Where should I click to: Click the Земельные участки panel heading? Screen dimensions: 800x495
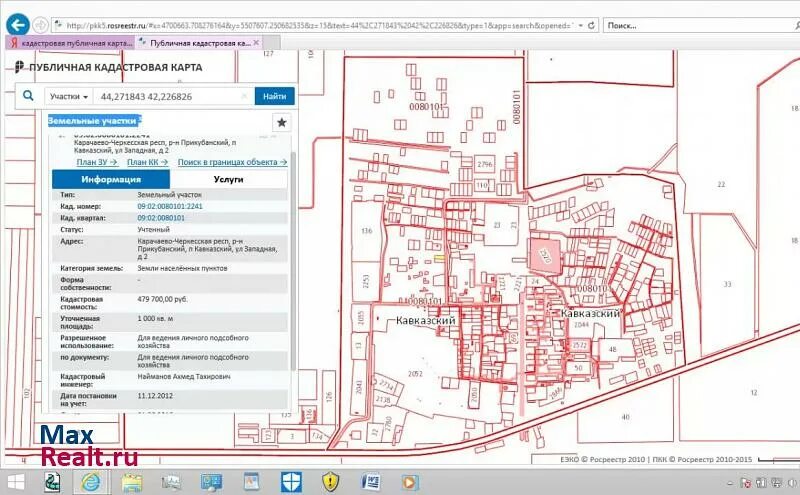tap(94, 121)
